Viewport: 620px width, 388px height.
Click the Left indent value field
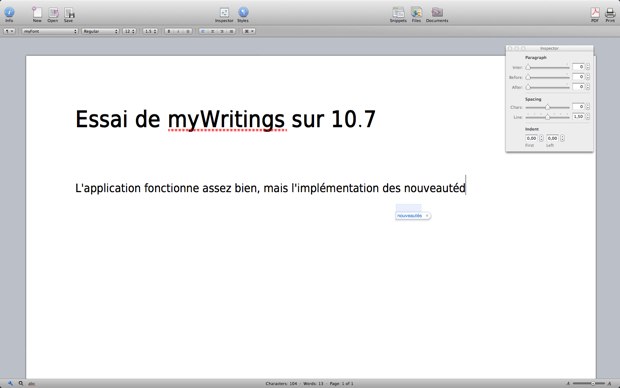coord(552,138)
